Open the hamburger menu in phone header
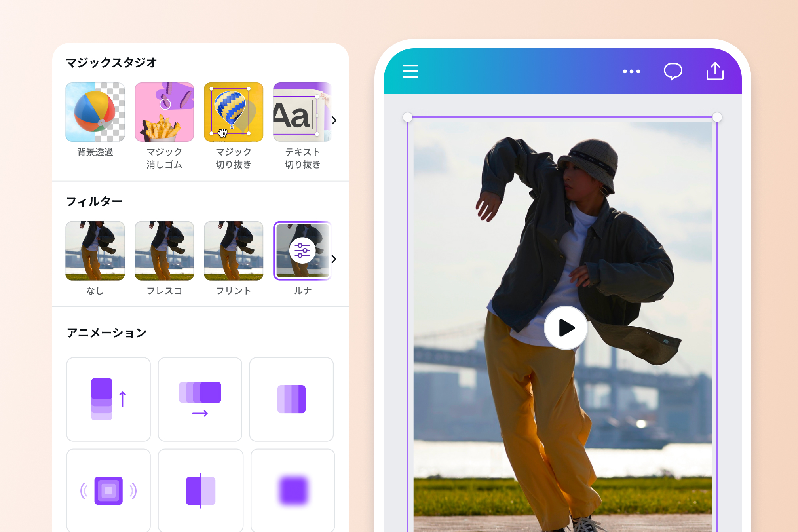The height and width of the screenshot is (532, 798). (x=410, y=71)
